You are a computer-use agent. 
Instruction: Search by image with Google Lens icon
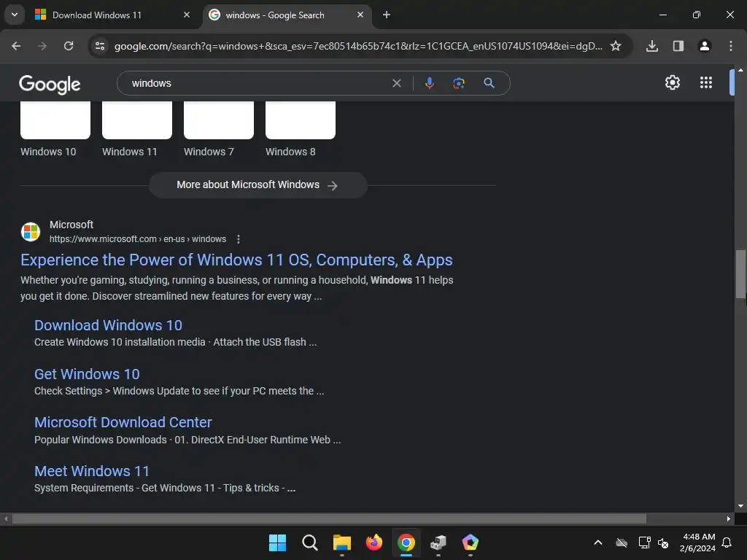[x=458, y=83]
